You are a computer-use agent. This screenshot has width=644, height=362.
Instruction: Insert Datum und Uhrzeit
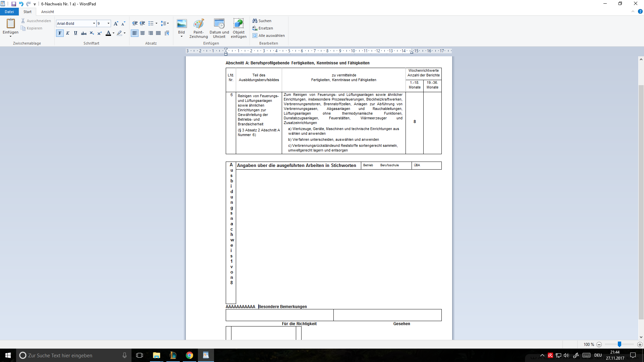219,24
